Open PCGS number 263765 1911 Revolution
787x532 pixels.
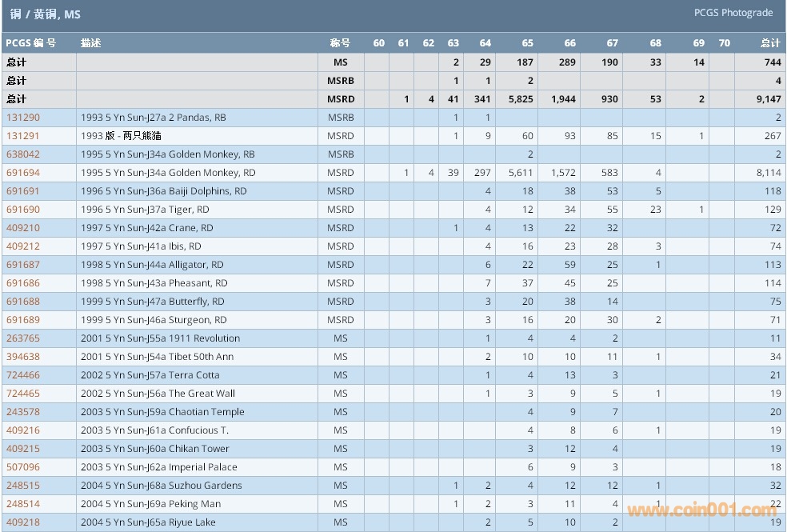23,338
